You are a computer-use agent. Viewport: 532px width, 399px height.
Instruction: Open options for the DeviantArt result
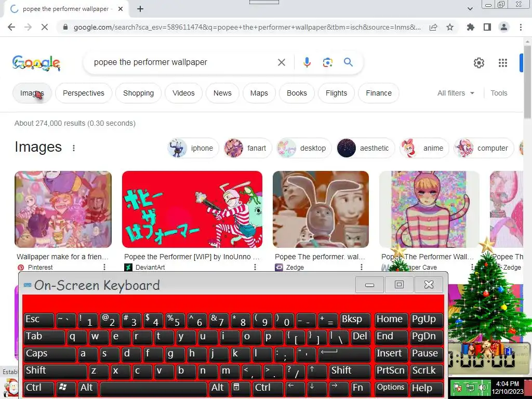click(255, 268)
